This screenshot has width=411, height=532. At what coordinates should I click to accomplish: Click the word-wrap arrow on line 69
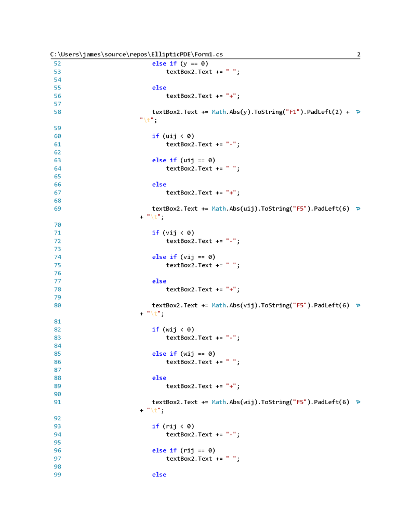pos(357,209)
